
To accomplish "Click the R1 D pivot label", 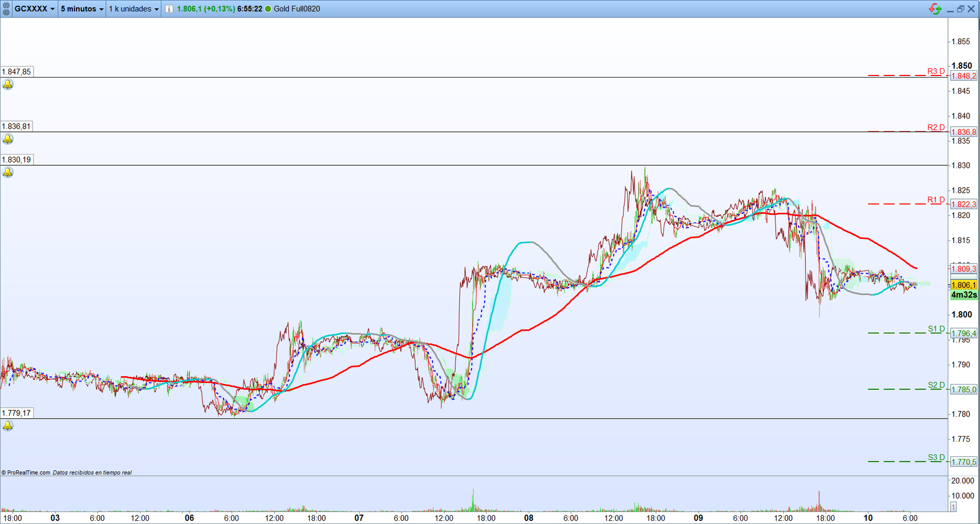I will pos(936,200).
